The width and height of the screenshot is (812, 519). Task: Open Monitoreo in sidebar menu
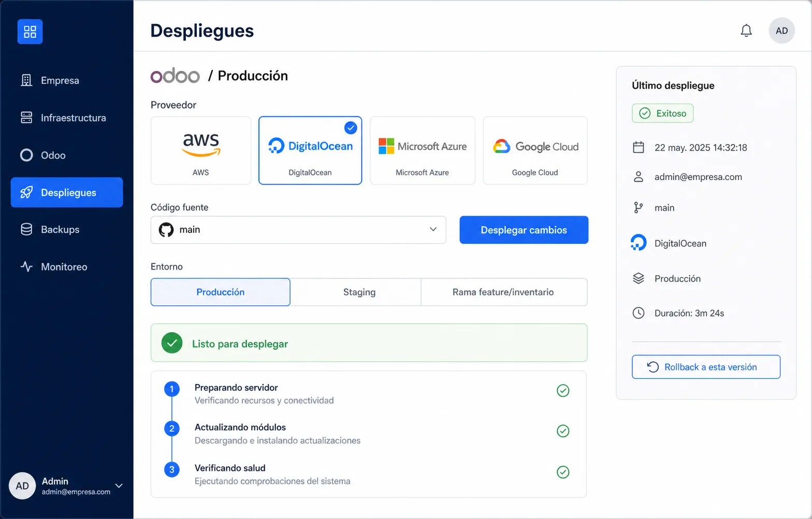click(x=67, y=266)
